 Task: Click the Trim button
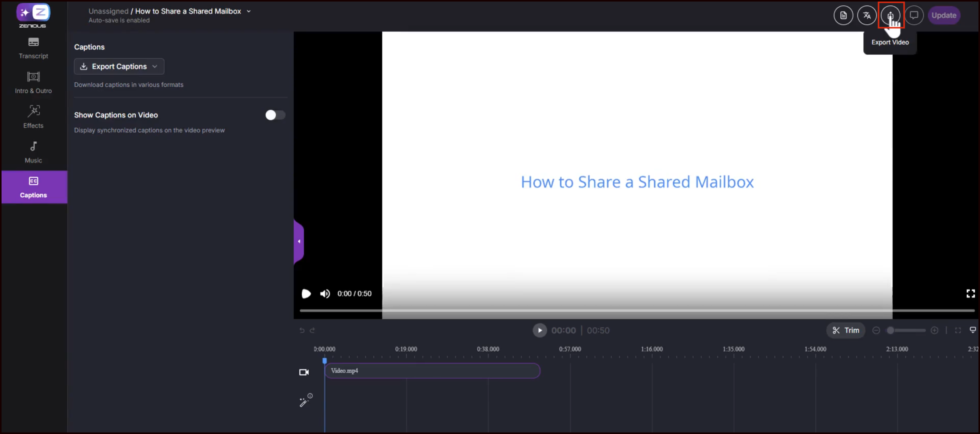(x=846, y=331)
